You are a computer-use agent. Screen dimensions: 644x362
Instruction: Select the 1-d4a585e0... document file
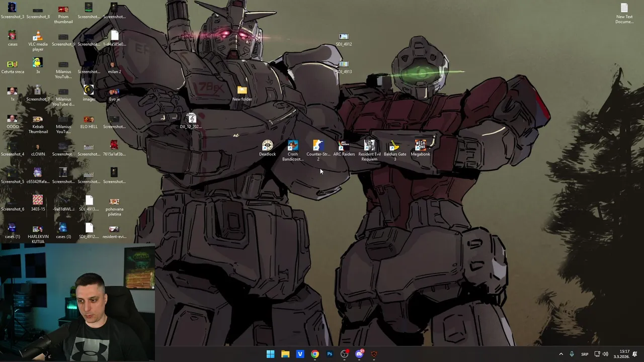click(x=114, y=39)
